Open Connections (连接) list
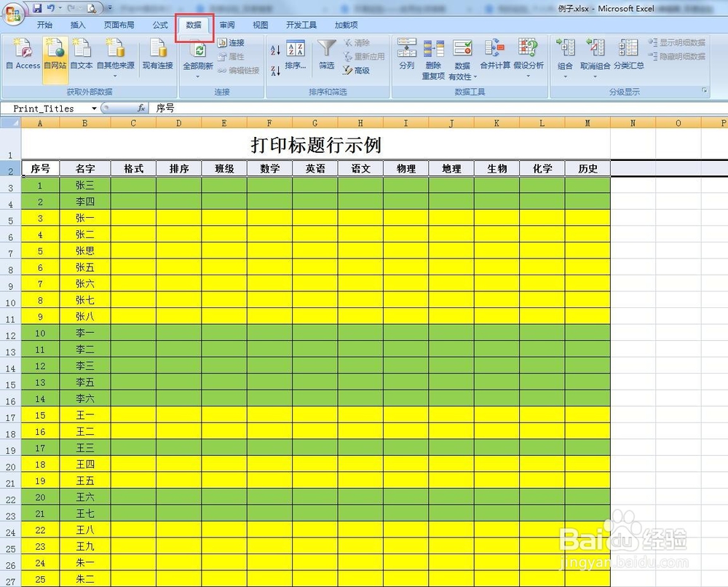This screenshot has height=587, width=728. pos(232,43)
